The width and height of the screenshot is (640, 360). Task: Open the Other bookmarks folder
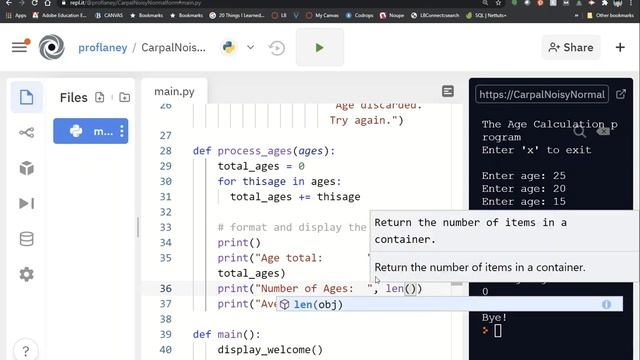tap(610, 16)
